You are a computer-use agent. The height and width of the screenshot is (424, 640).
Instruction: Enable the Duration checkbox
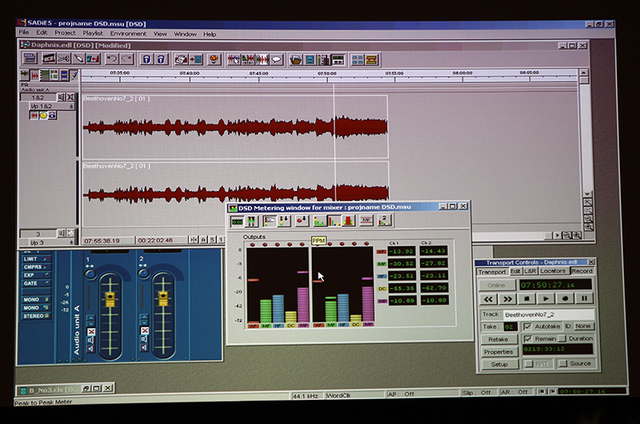click(x=563, y=339)
